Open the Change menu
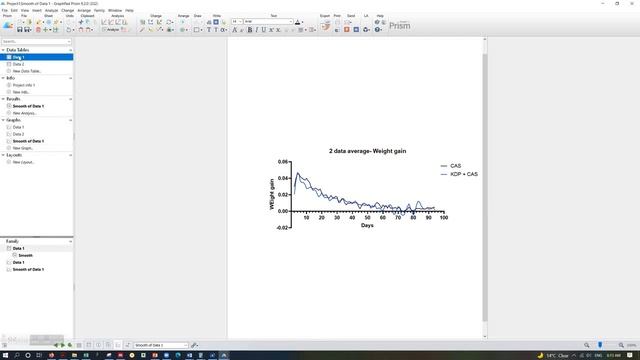The width and height of the screenshot is (640, 360). [x=67, y=10]
